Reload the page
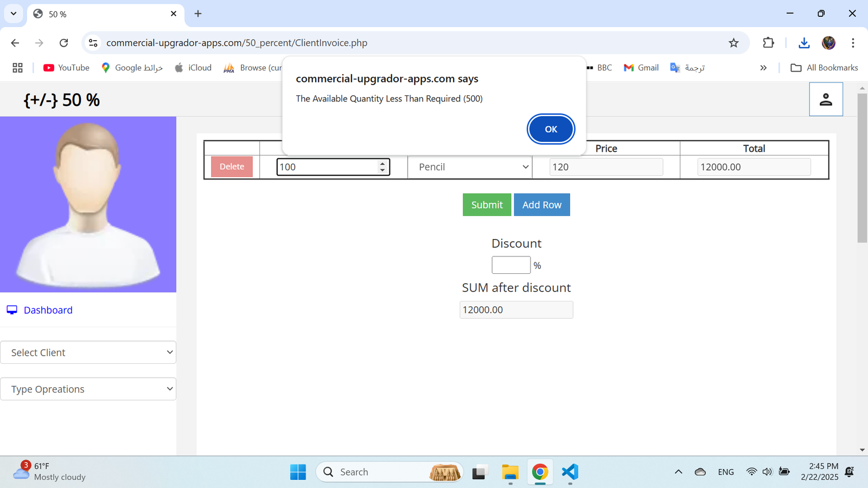 [x=64, y=43]
